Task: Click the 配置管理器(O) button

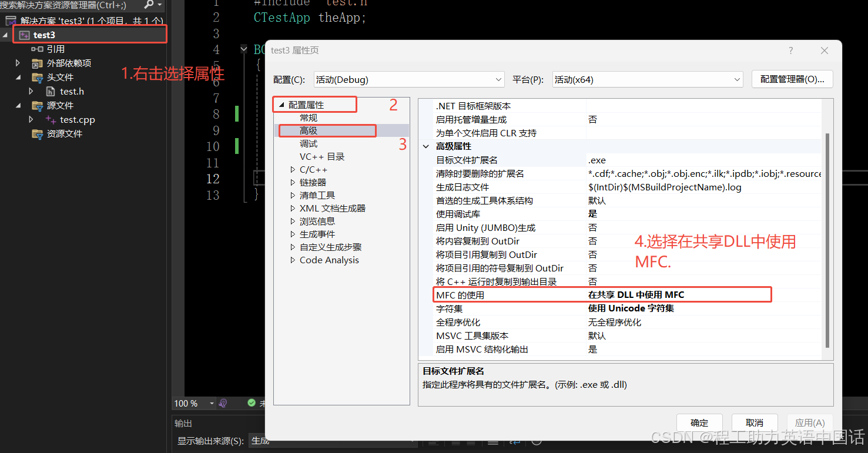Action: click(x=792, y=79)
